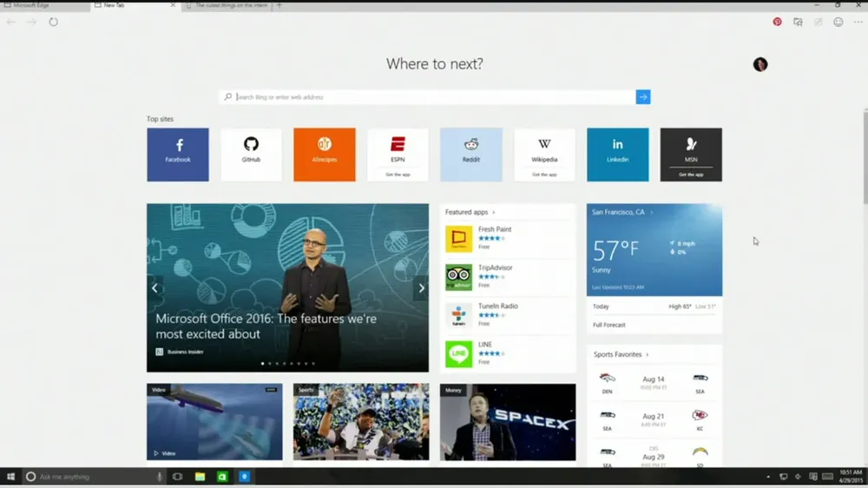
Task: Click the Bing search address field
Action: 427,97
